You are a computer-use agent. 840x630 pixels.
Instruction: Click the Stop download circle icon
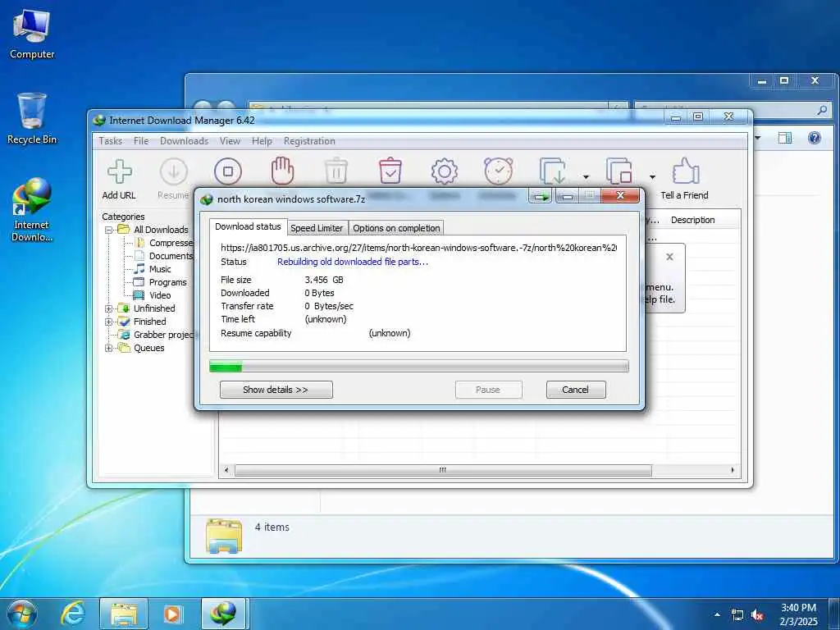(228, 172)
